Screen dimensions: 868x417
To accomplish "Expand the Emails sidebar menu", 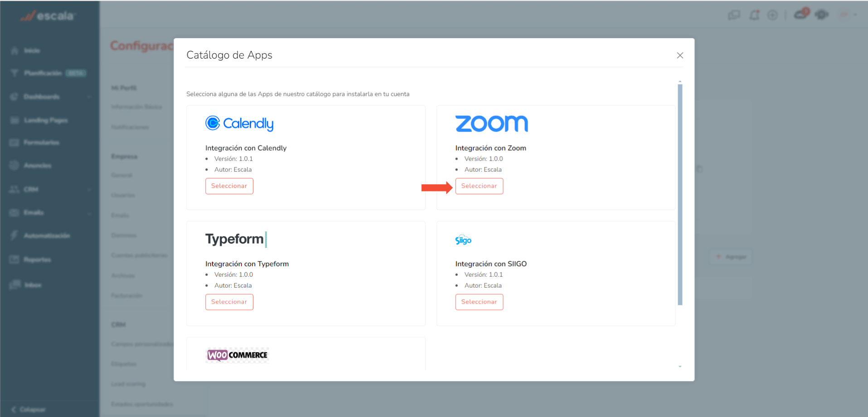I will point(50,212).
